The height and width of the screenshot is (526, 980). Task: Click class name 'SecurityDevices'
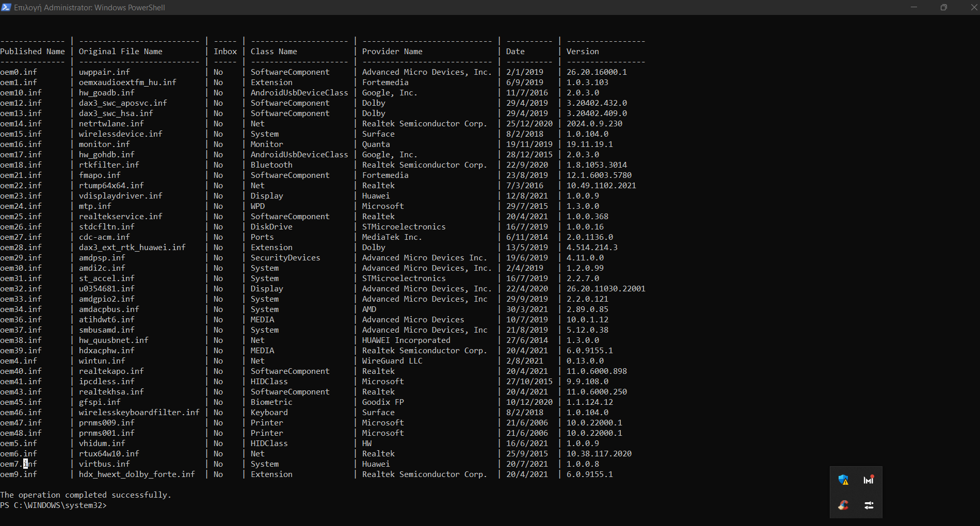tap(285, 258)
